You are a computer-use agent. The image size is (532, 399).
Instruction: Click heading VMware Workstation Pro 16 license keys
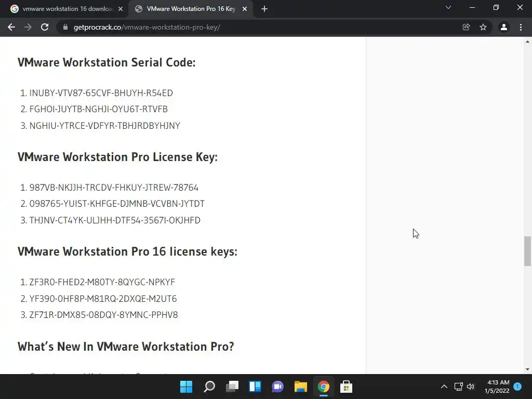point(128,252)
